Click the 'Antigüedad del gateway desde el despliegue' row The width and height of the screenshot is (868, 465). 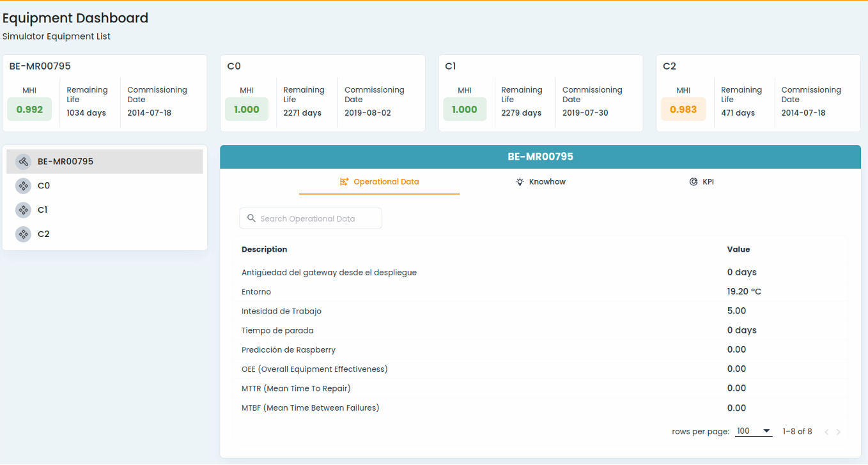click(541, 272)
